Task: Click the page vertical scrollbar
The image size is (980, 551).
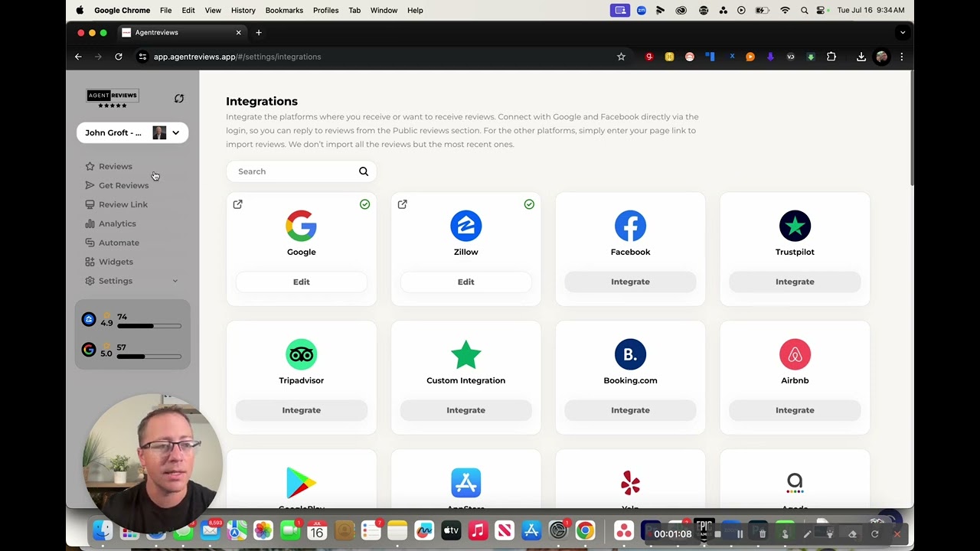Action: coord(911,128)
